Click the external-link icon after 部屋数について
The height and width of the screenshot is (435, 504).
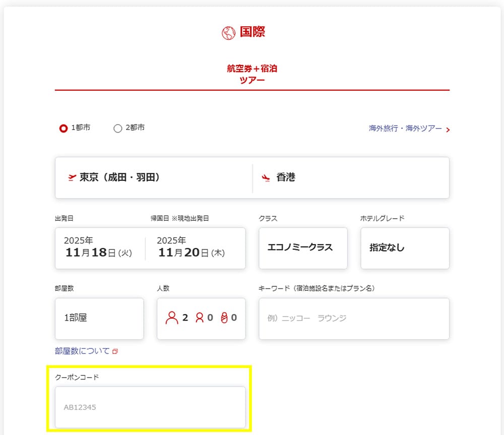coord(115,351)
